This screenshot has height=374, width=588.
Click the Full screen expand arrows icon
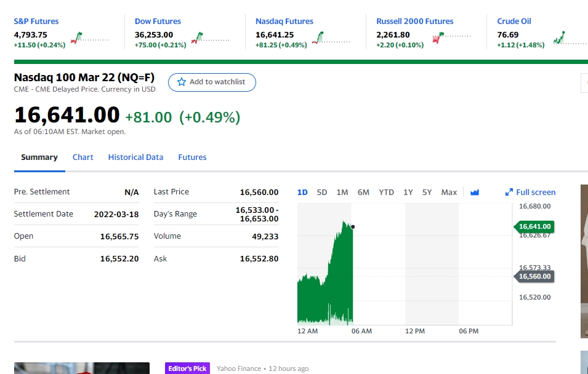509,193
